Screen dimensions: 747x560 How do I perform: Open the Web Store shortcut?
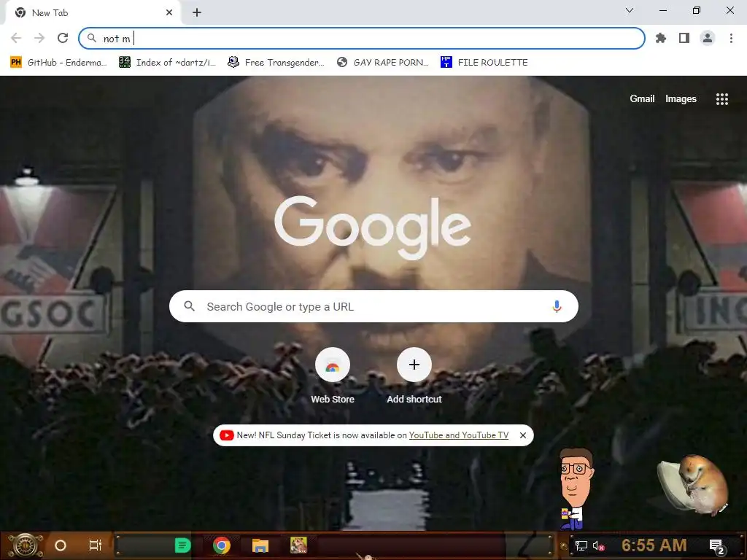click(333, 376)
